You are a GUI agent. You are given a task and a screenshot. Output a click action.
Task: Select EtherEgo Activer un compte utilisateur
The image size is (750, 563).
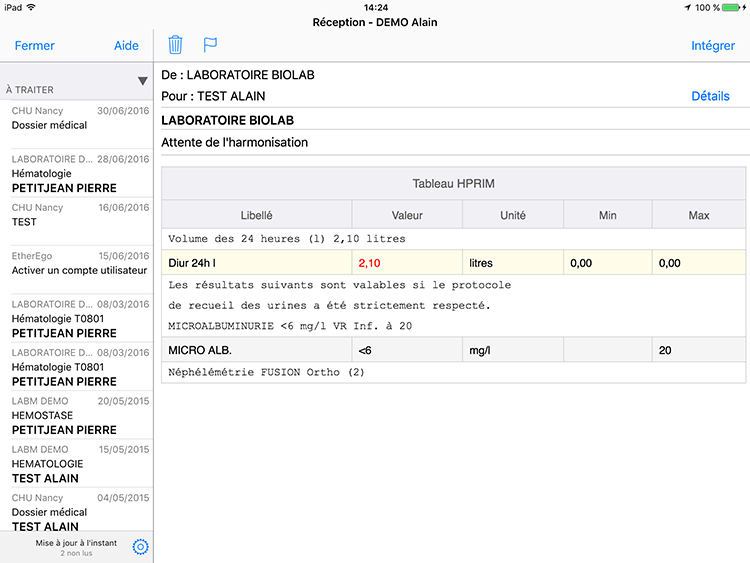coord(77,264)
